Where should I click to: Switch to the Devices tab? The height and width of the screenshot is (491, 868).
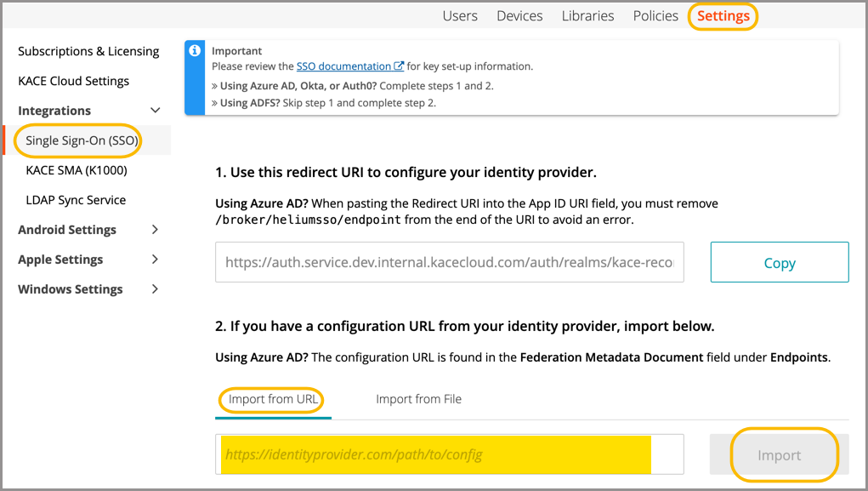[x=519, y=16]
